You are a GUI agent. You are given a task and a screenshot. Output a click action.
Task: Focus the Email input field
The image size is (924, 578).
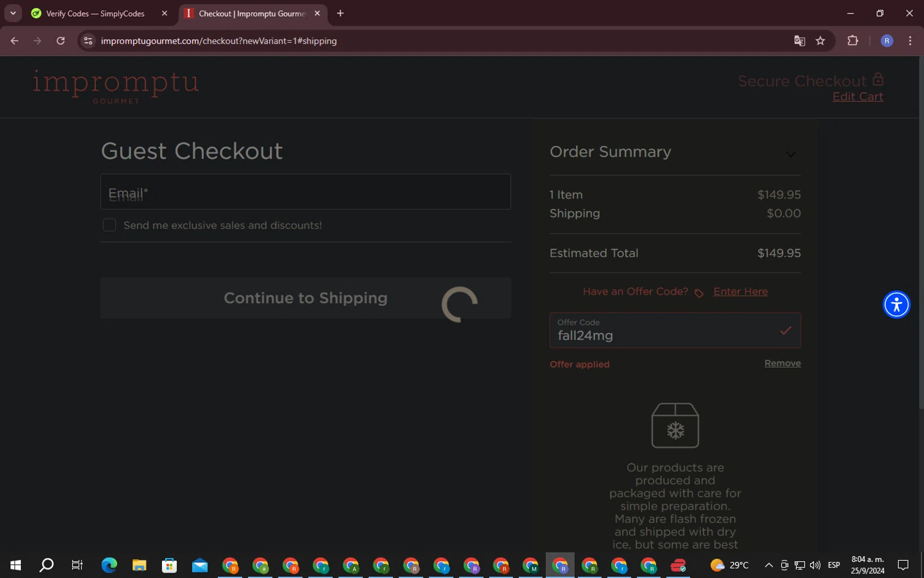coord(306,192)
